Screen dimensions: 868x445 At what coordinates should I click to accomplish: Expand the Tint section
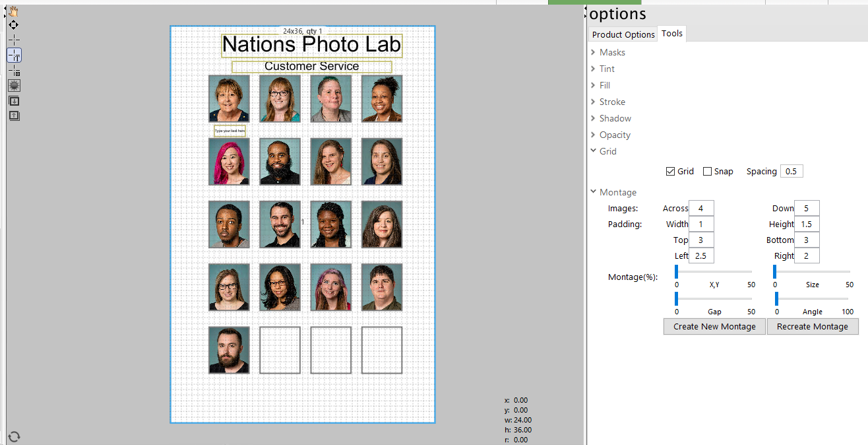pos(602,69)
